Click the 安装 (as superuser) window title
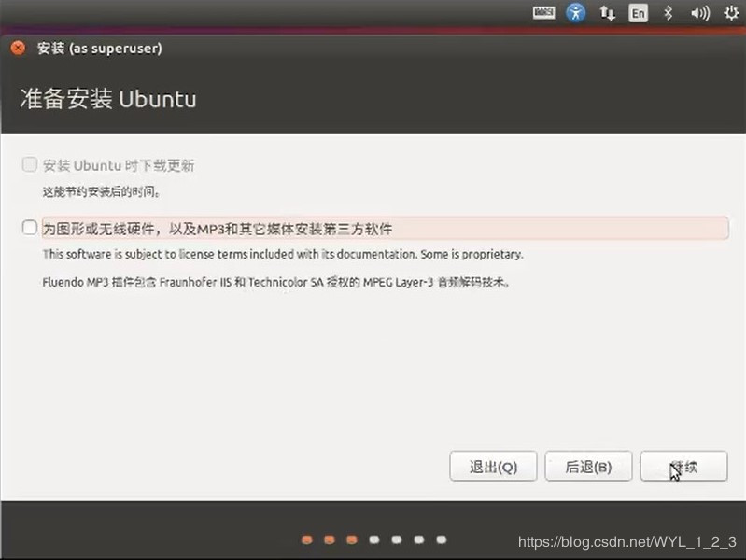This screenshot has width=746, height=560. click(99, 49)
